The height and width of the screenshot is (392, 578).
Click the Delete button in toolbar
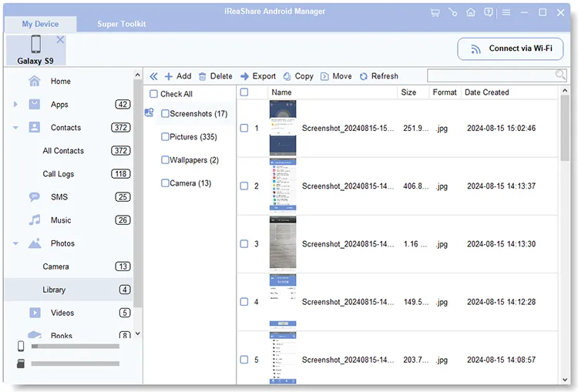tap(215, 76)
